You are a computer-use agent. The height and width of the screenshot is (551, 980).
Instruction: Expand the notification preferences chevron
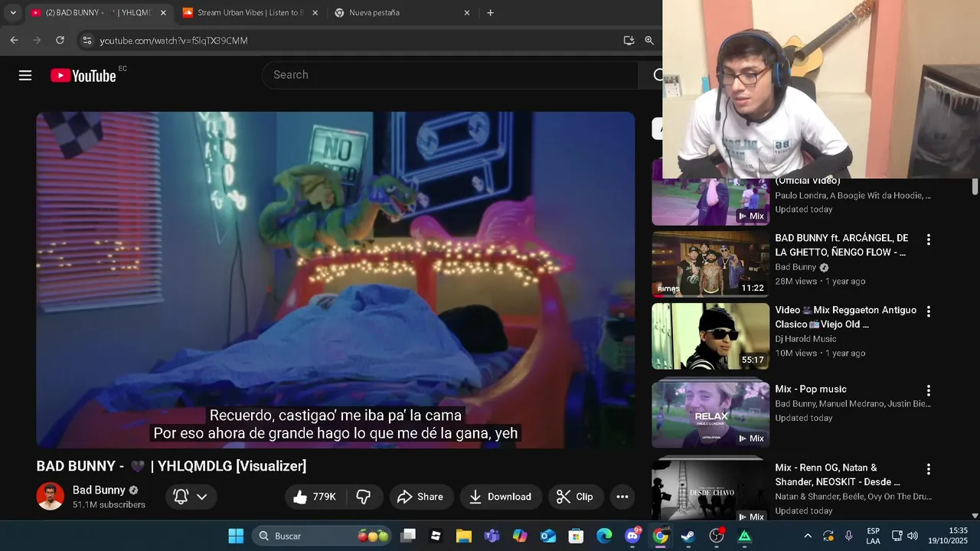[202, 497]
